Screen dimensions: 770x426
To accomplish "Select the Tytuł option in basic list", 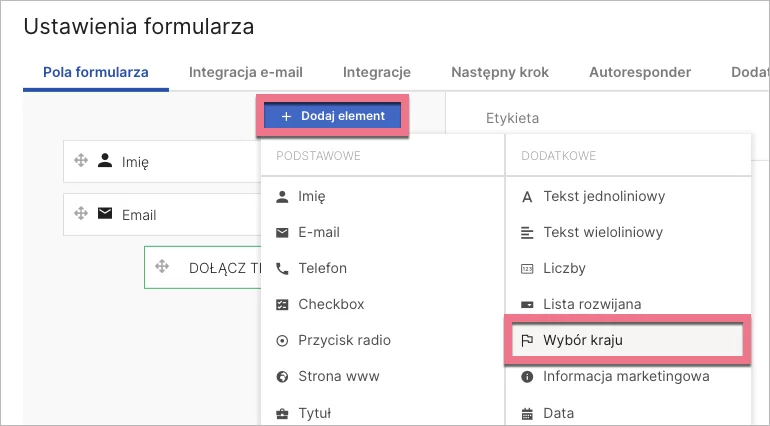I will [x=314, y=412].
